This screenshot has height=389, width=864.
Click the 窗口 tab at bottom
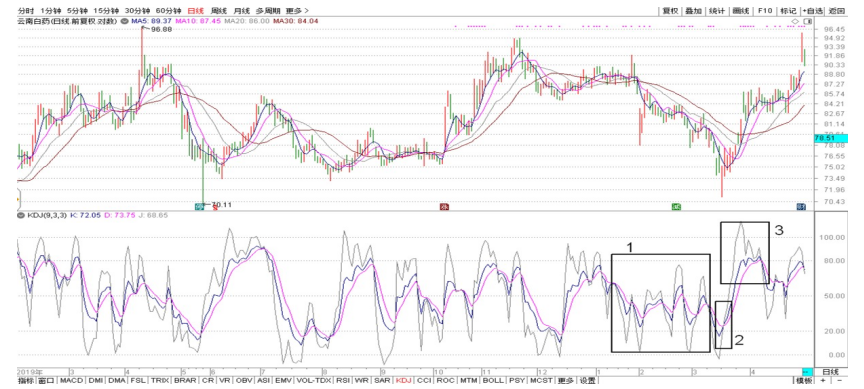click(46, 380)
